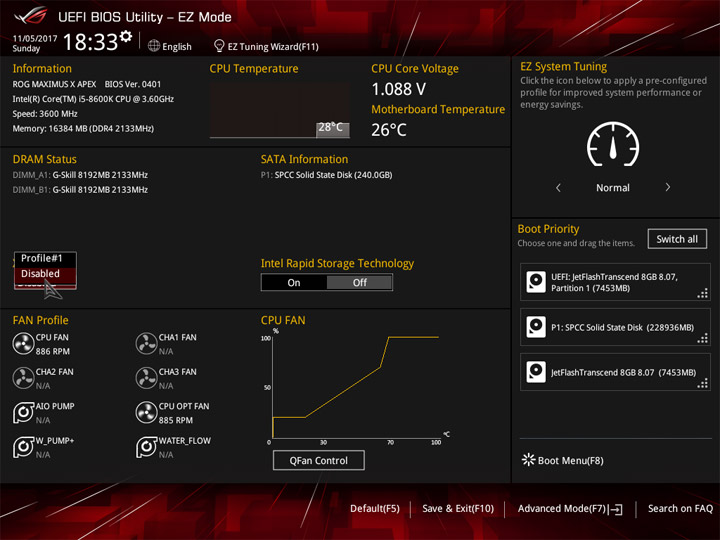720x540 pixels.
Task: Select next EZ System Tuning profile arrow
Action: [x=668, y=187]
